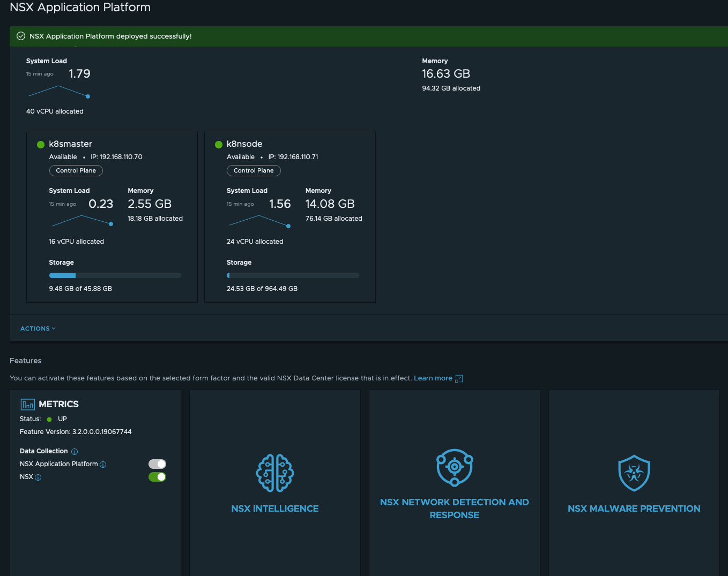The width and height of the screenshot is (728, 576).
Task: Click k8nsode memory 14.08 GB
Action: point(330,204)
